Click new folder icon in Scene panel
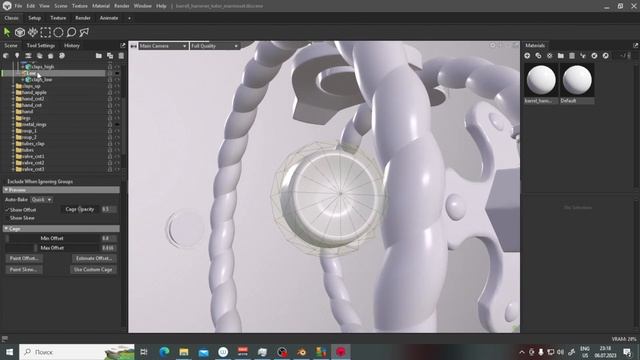Image resolution: width=640 pixels, height=360 pixels. 99,56
